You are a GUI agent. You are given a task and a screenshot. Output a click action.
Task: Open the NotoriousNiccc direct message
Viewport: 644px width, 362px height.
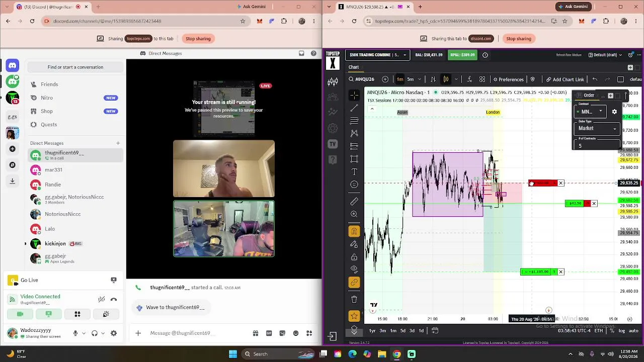[x=75, y=214]
